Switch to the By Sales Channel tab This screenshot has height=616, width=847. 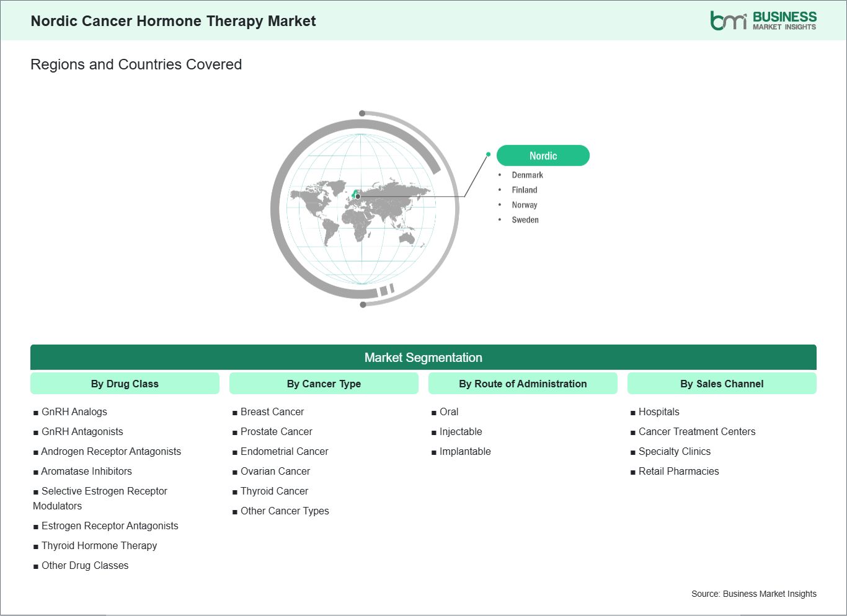722,384
